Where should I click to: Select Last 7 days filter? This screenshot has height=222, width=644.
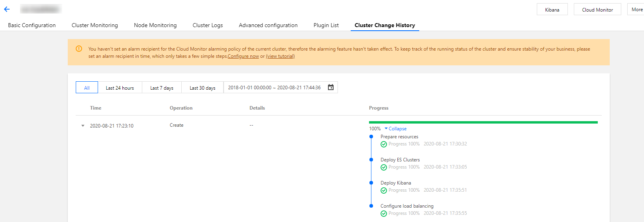pos(162,88)
